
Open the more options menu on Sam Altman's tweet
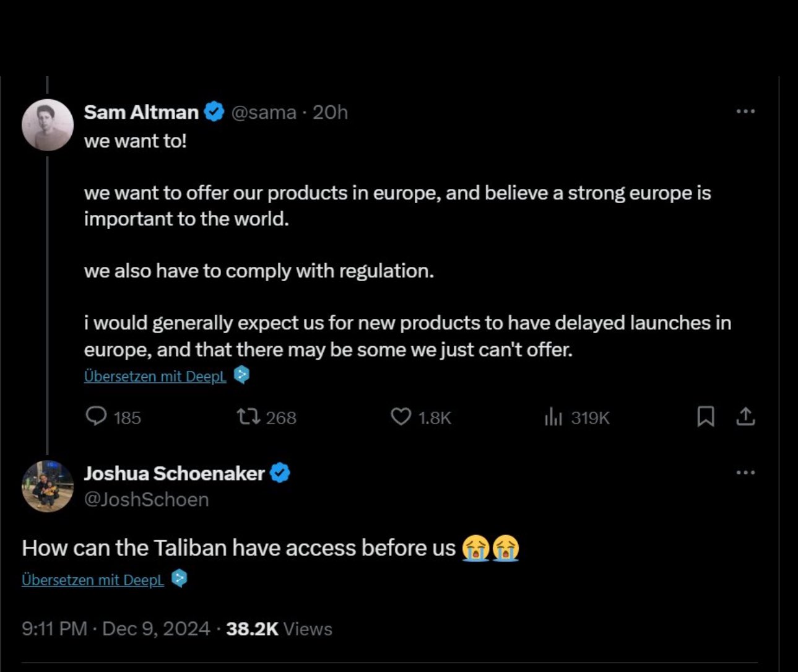(745, 111)
